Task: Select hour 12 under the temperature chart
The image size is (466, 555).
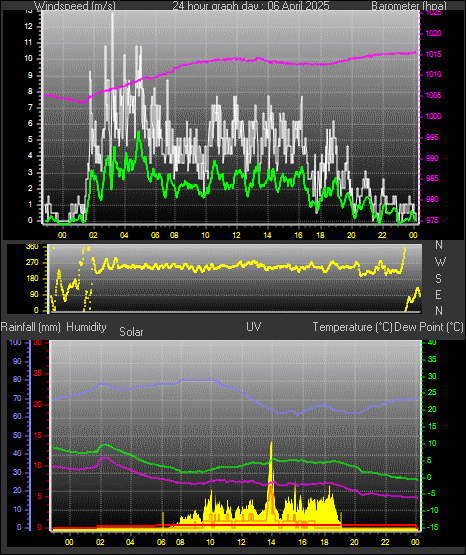Action: 241,542
